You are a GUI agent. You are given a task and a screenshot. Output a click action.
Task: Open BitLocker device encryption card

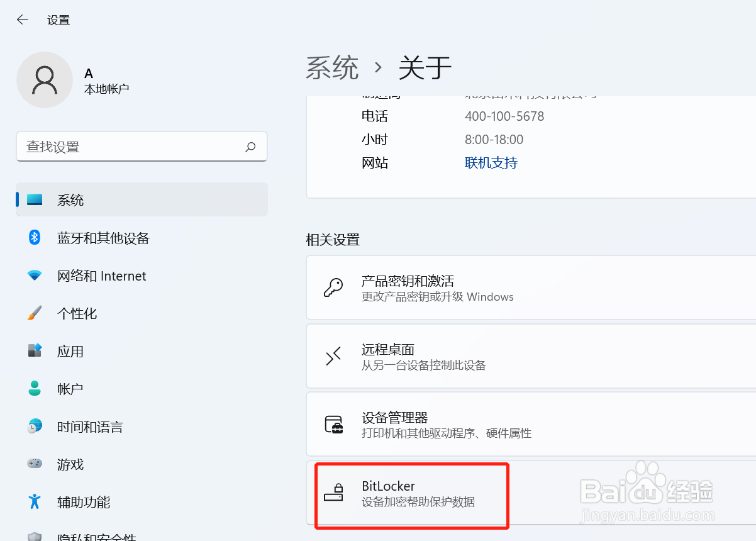point(531,493)
